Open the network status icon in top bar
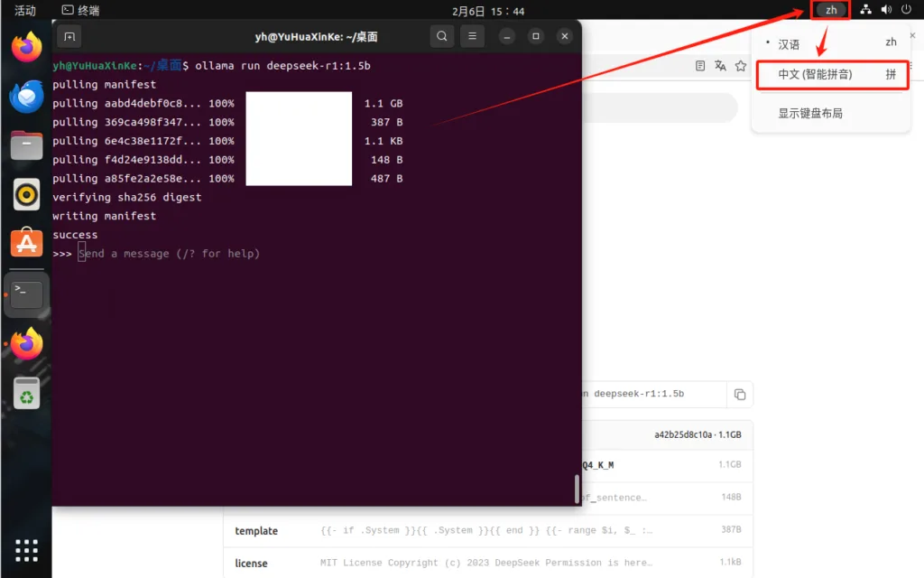Viewport: 924px width, 578px height. point(865,9)
